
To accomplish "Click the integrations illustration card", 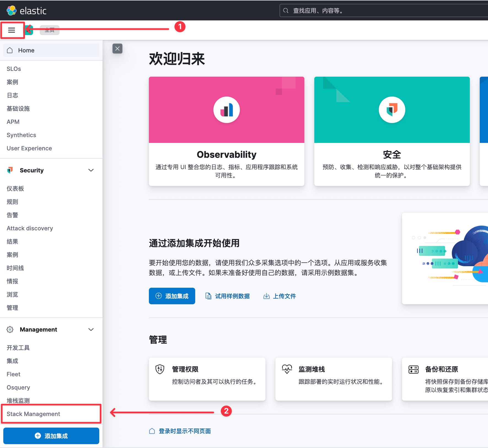I will tap(445, 258).
